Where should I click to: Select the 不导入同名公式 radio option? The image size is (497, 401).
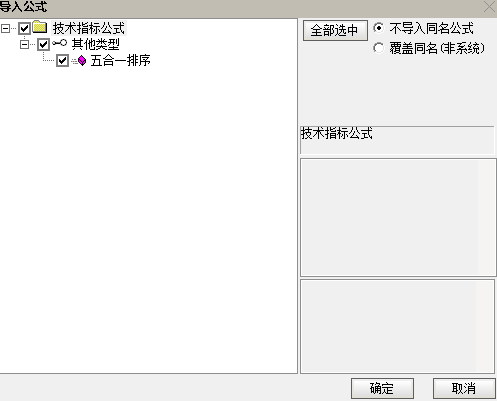(379, 28)
